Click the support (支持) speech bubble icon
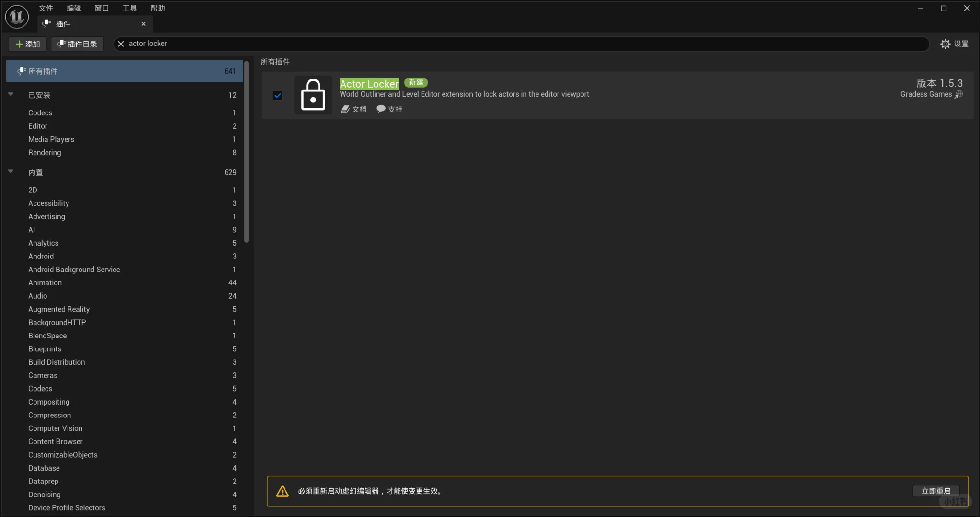The width and height of the screenshot is (980, 517). [381, 109]
